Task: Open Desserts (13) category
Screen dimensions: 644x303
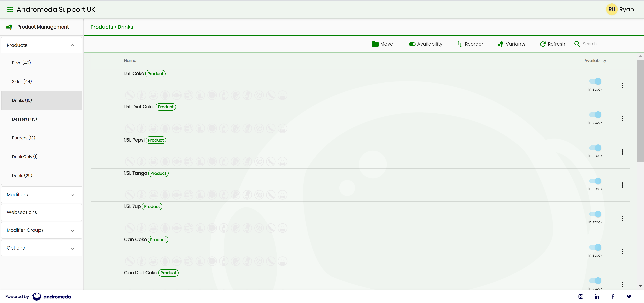Action: tap(24, 119)
